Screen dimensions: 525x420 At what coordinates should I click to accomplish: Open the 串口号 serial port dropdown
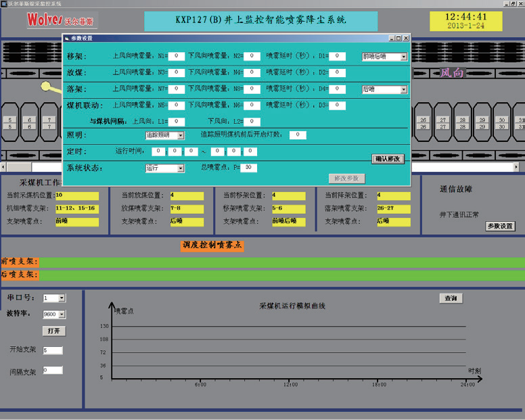(x=62, y=298)
